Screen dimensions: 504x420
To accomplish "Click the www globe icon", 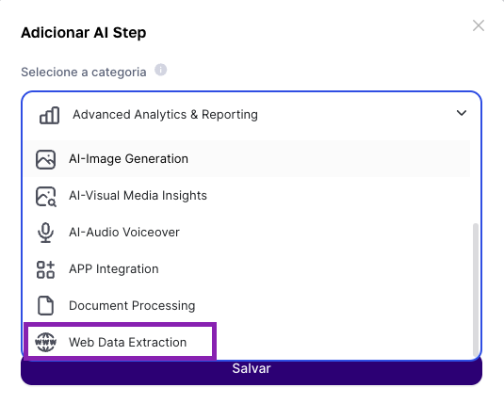I will [45, 342].
